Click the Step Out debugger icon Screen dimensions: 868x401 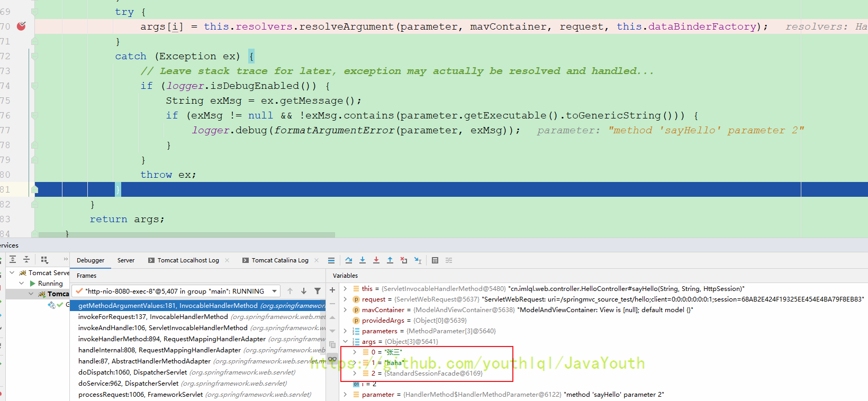click(390, 260)
